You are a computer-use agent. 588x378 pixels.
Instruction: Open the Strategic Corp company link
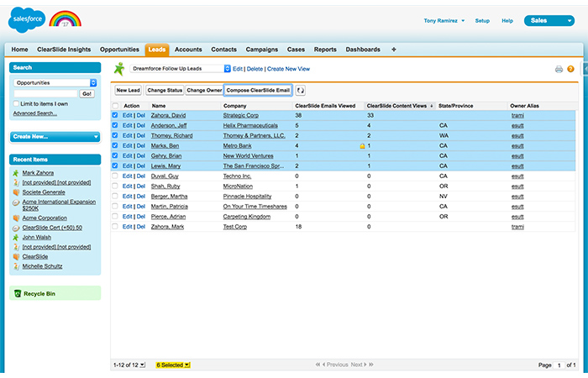pos(241,116)
